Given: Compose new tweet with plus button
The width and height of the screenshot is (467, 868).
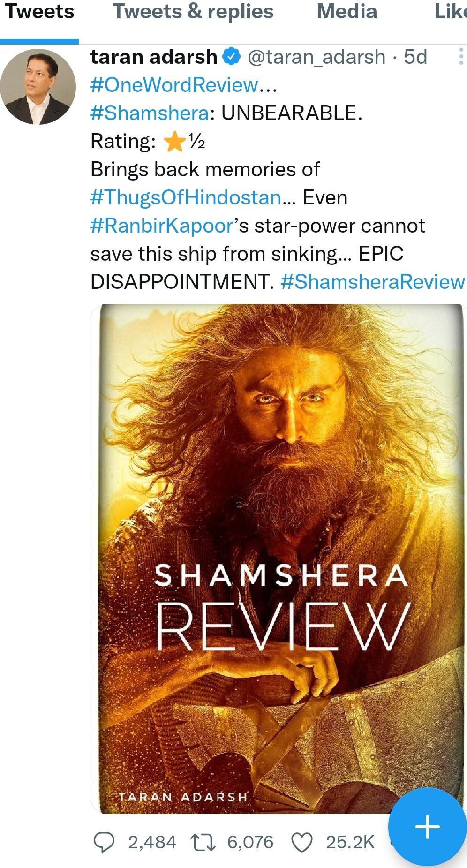Looking at the screenshot, I should 427,827.
